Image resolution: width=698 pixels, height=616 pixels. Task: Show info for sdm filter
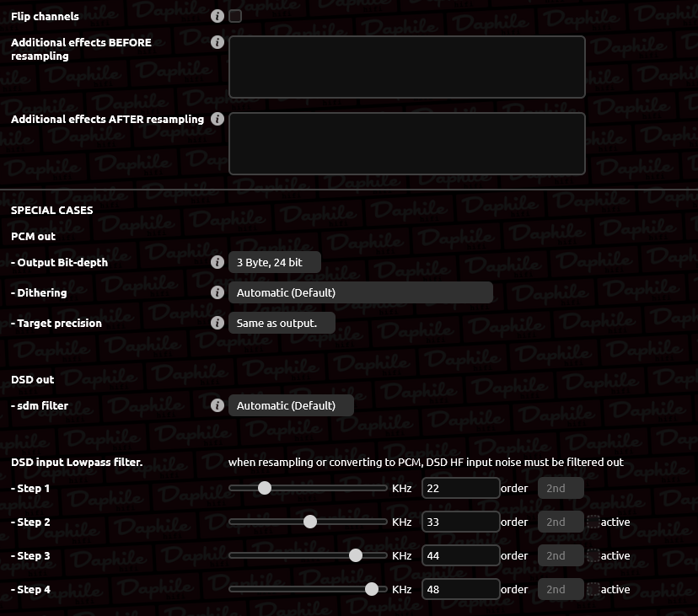click(217, 405)
